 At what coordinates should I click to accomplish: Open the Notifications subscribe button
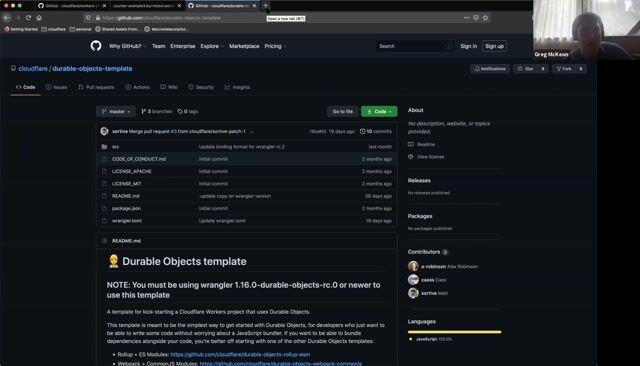pos(490,69)
